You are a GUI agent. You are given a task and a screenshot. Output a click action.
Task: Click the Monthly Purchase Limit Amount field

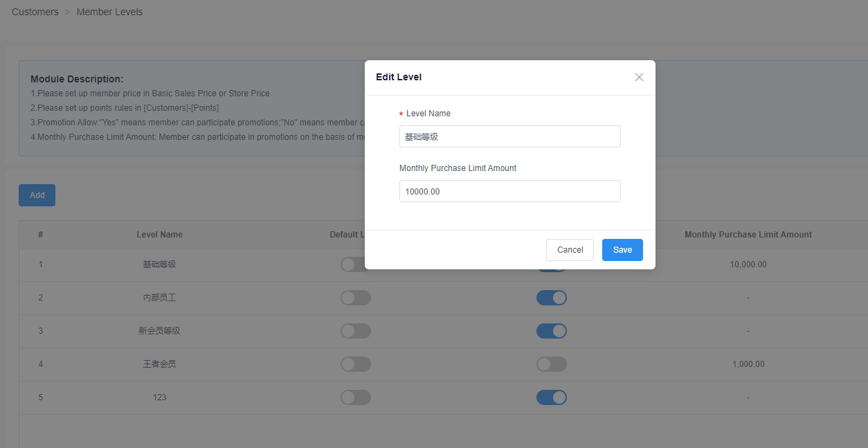coord(509,191)
